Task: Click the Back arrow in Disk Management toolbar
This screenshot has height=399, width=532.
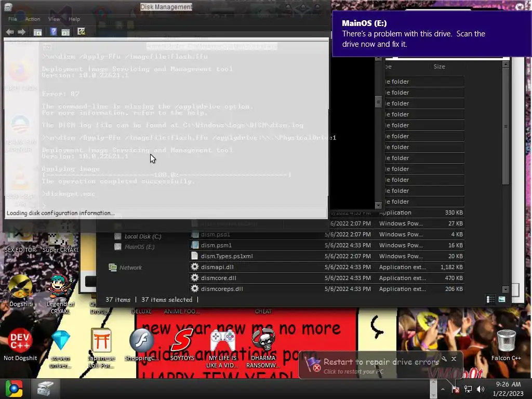Action: [10, 32]
